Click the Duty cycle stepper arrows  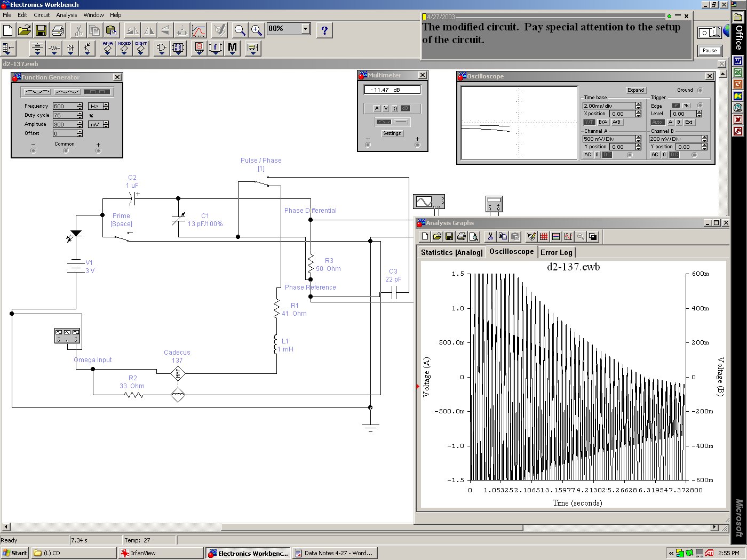click(80, 115)
